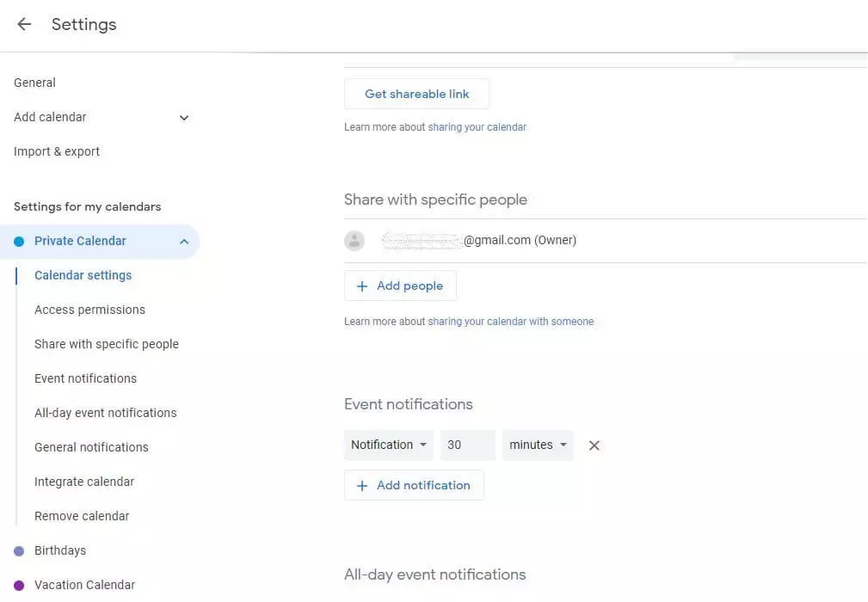Click the owner account avatar icon

[354, 241]
